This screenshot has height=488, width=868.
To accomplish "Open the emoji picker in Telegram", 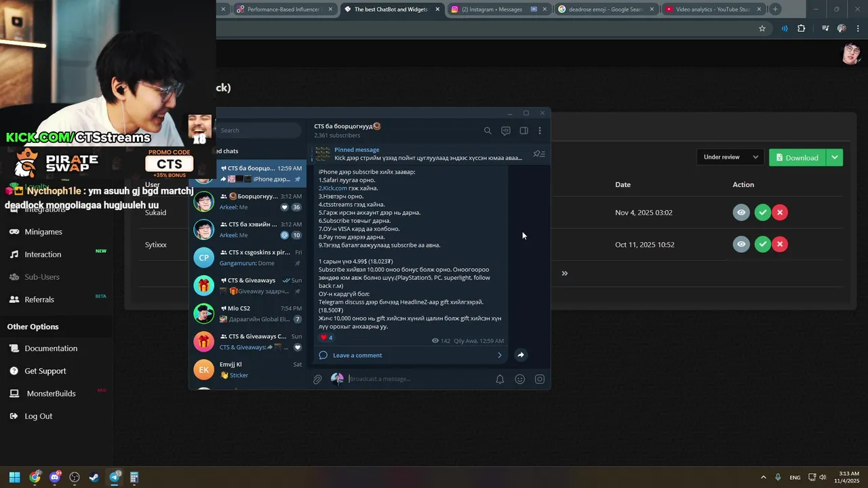I will pyautogui.click(x=520, y=380).
